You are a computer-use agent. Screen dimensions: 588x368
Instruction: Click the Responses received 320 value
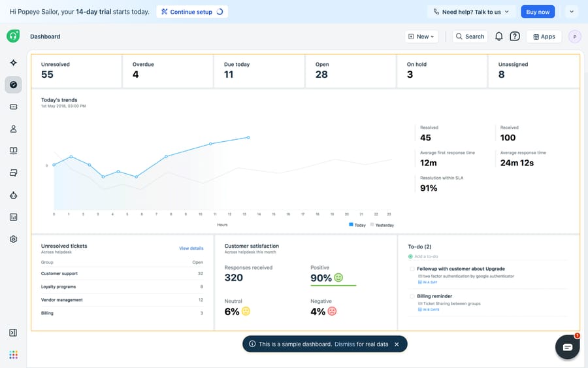tap(234, 278)
